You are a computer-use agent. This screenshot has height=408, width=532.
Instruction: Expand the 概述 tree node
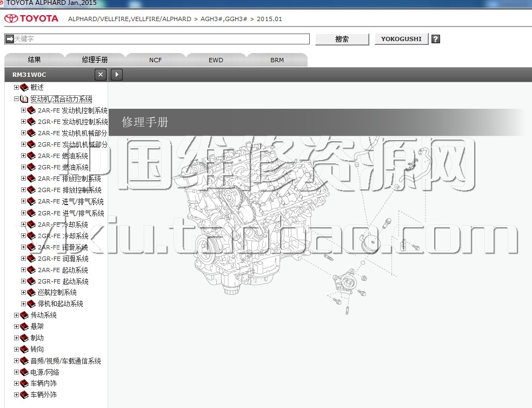coord(16,88)
